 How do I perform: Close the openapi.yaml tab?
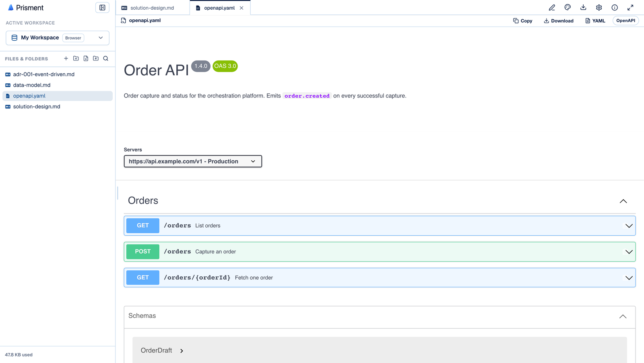point(242,8)
